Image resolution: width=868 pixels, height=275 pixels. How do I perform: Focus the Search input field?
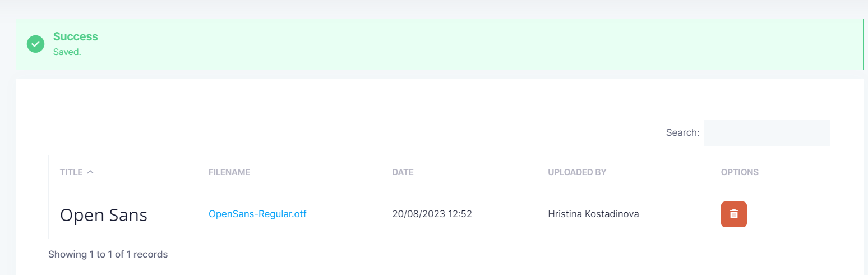[767, 133]
